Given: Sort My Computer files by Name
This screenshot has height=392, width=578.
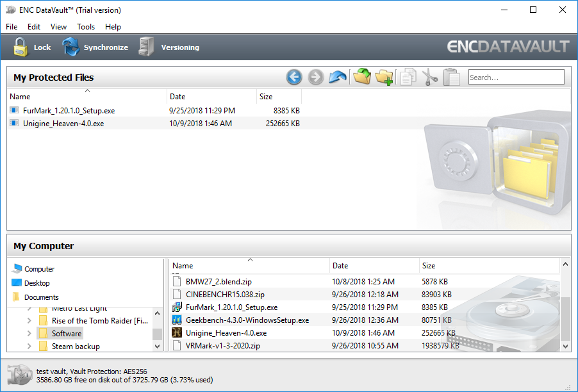Looking at the screenshot, I should (x=249, y=266).
